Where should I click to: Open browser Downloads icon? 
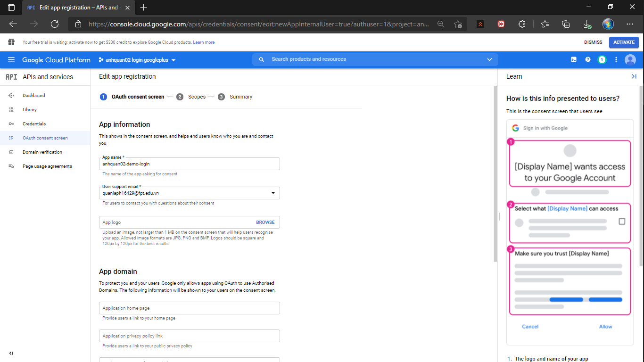587,24
